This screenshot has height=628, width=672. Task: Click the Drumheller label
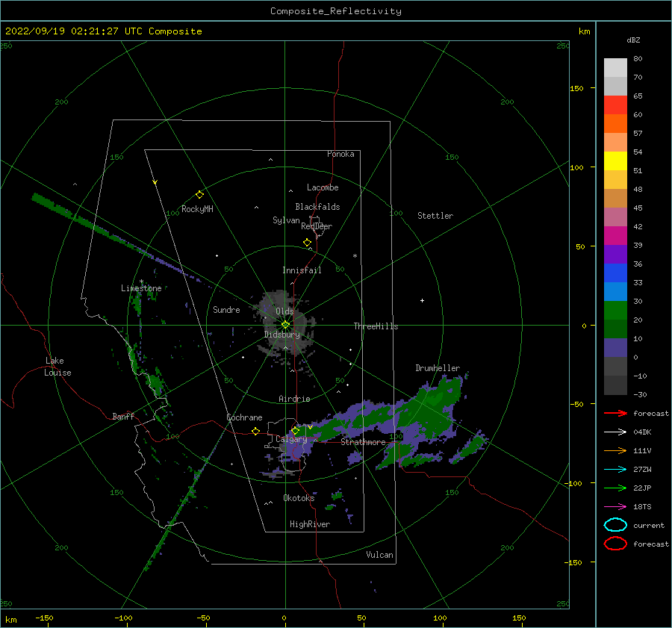438,368
